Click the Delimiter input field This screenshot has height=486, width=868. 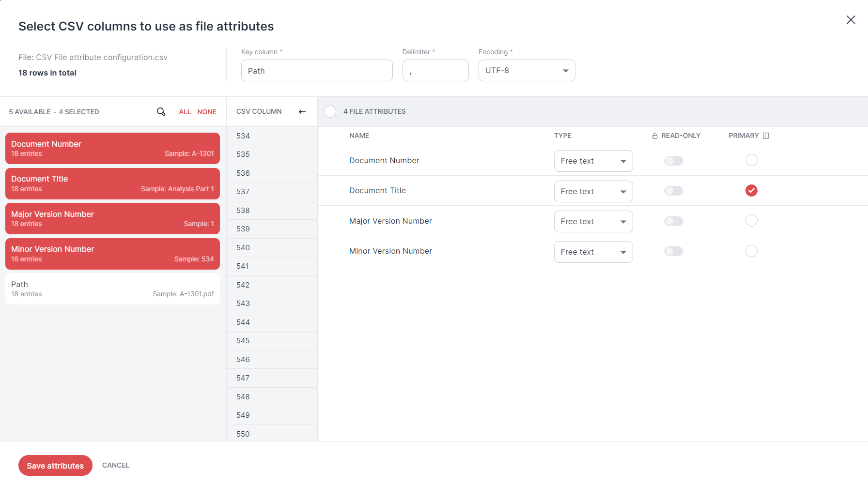(x=435, y=71)
